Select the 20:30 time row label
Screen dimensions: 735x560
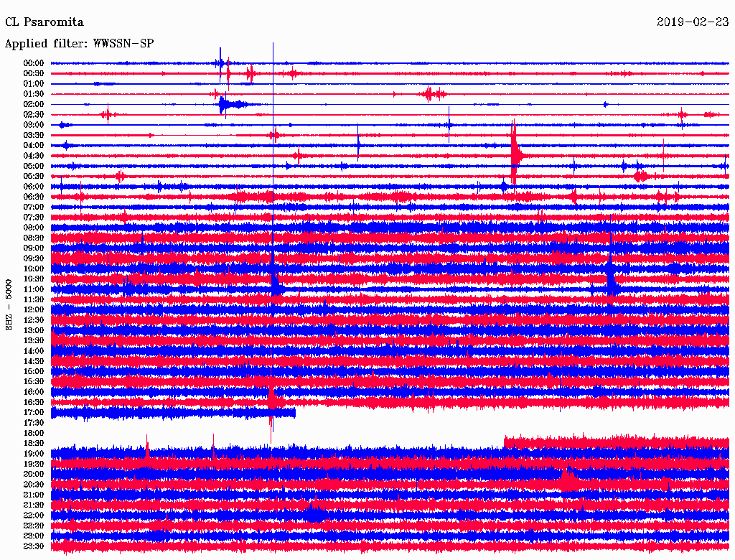[34, 485]
